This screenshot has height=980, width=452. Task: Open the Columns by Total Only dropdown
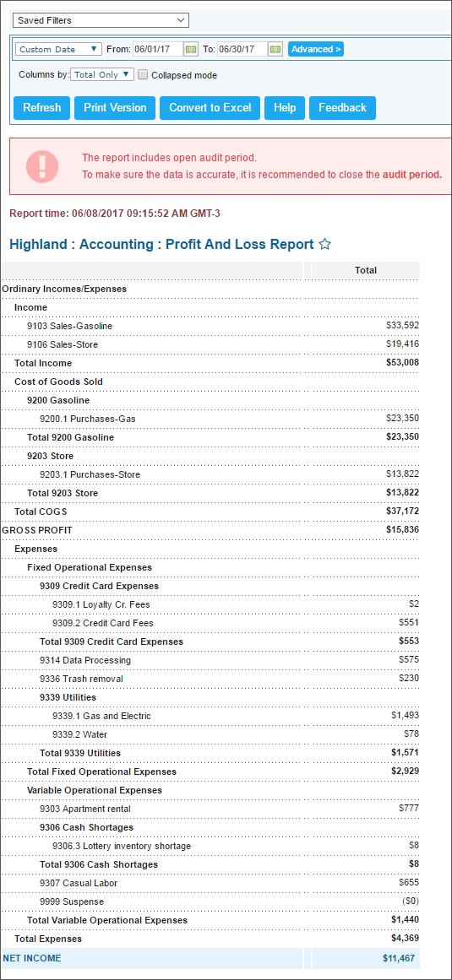pos(102,74)
